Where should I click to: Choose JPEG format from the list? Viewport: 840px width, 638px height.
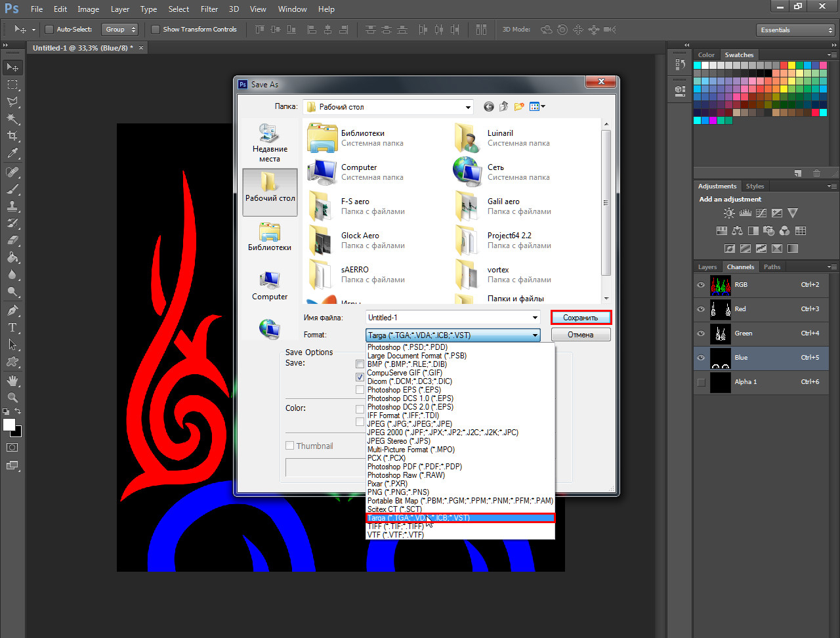pos(409,424)
